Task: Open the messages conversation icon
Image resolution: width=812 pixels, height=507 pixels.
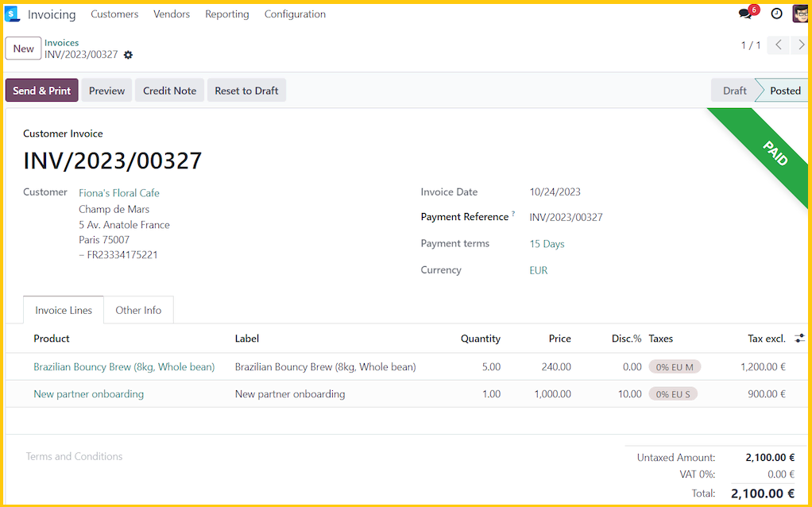Action: pyautogui.click(x=745, y=14)
